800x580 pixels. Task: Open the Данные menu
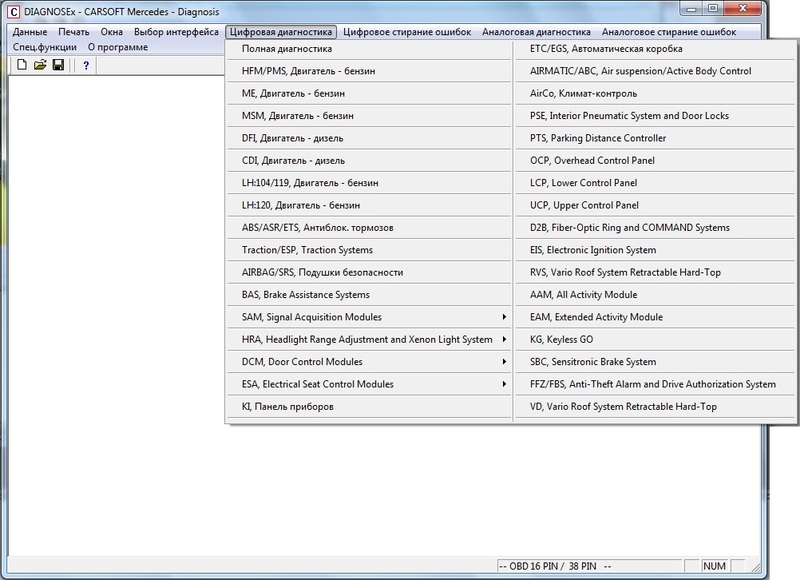tap(30, 32)
